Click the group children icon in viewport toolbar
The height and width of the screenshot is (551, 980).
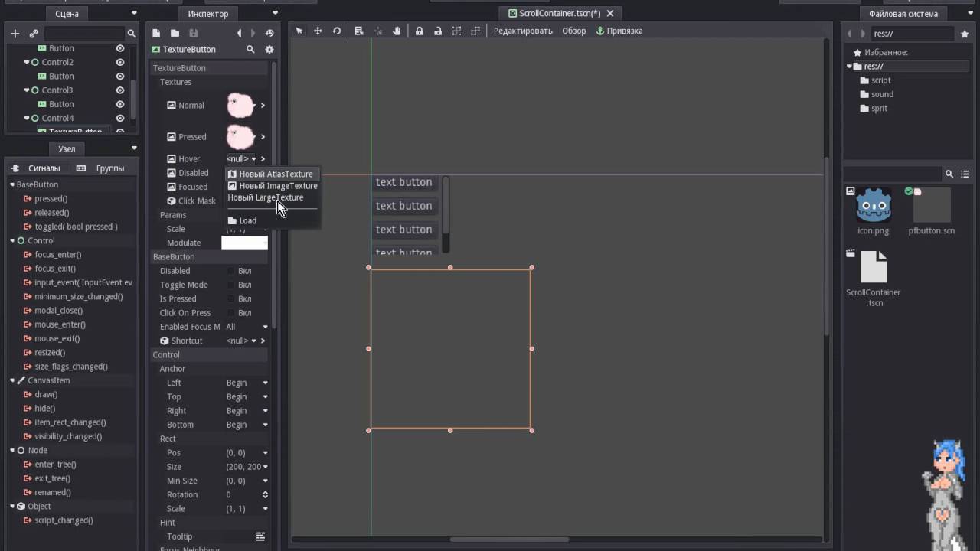click(456, 31)
